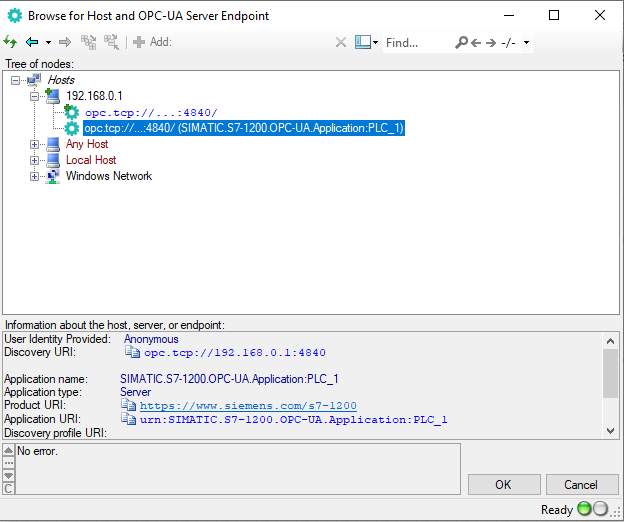The width and height of the screenshot is (624, 522).
Task: Select the opc.tcp://...:4840/ discovery endpoint
Action: [x=151, y=113]
